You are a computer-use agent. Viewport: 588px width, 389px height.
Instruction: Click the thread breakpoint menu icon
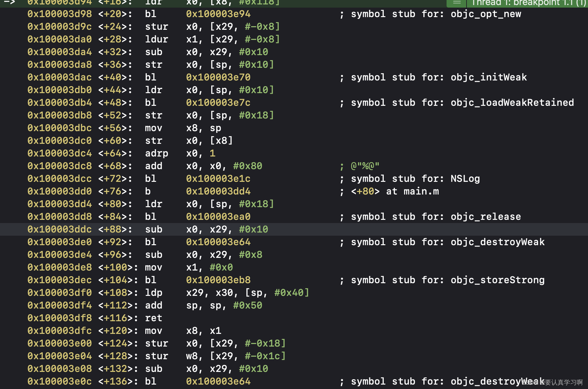(456, 3)
